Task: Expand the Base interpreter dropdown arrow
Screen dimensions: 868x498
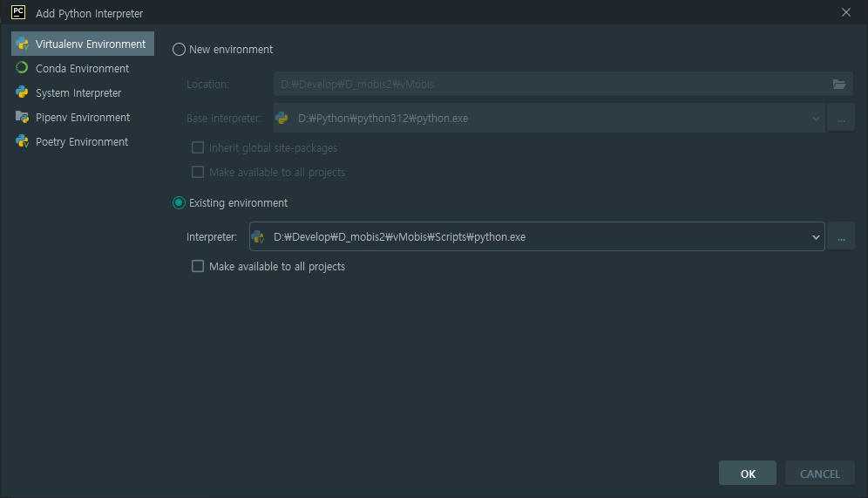Action: pos(816,119)
